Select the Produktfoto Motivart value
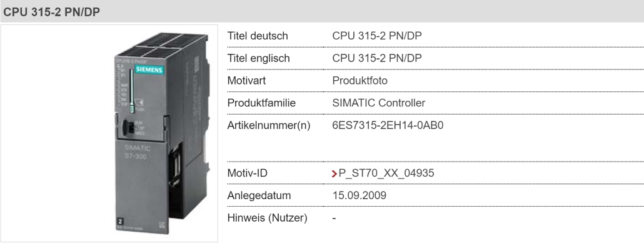Viewport: 644px width, 248px height. 360,81
